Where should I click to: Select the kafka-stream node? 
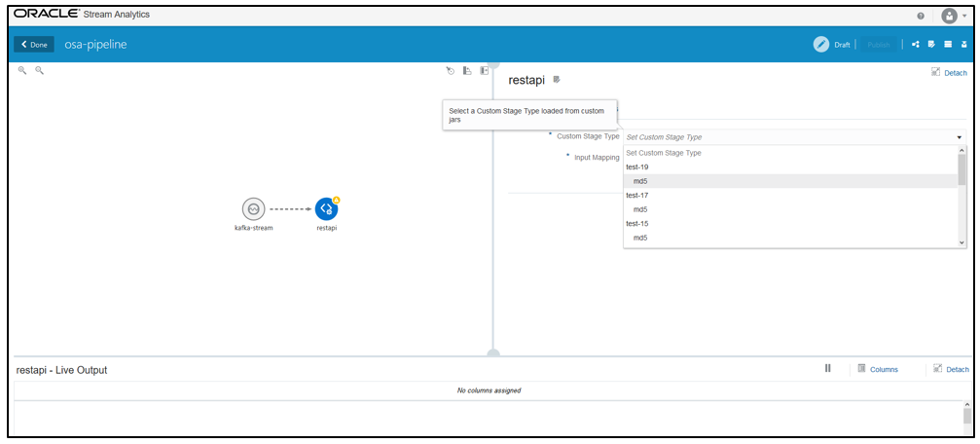click(253, 209)
